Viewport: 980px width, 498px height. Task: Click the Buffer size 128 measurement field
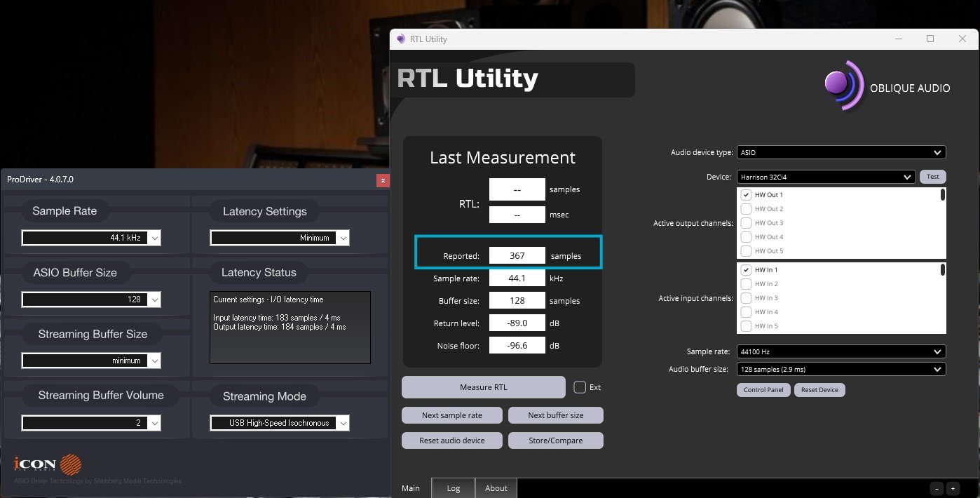pos(517,301)
